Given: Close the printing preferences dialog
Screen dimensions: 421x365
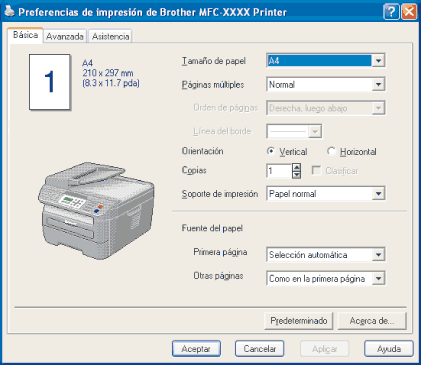Looking at the screenshot, I should [x=409, y=12].
